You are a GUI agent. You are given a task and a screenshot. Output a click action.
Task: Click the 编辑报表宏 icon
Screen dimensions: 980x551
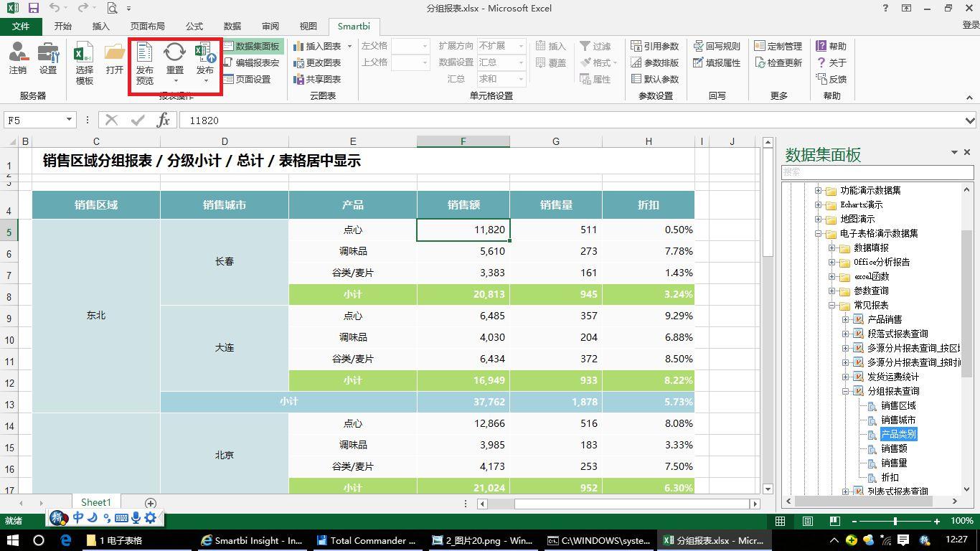tap(250, 62)
